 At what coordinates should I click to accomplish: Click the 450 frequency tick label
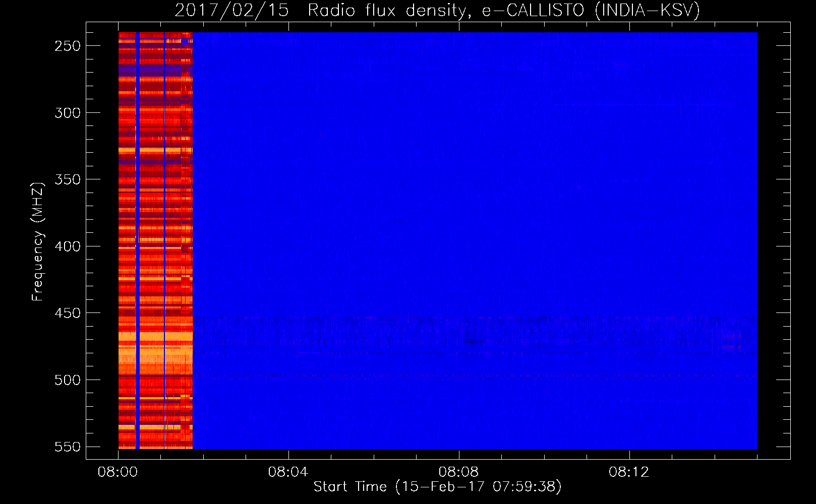click(68, 313)
